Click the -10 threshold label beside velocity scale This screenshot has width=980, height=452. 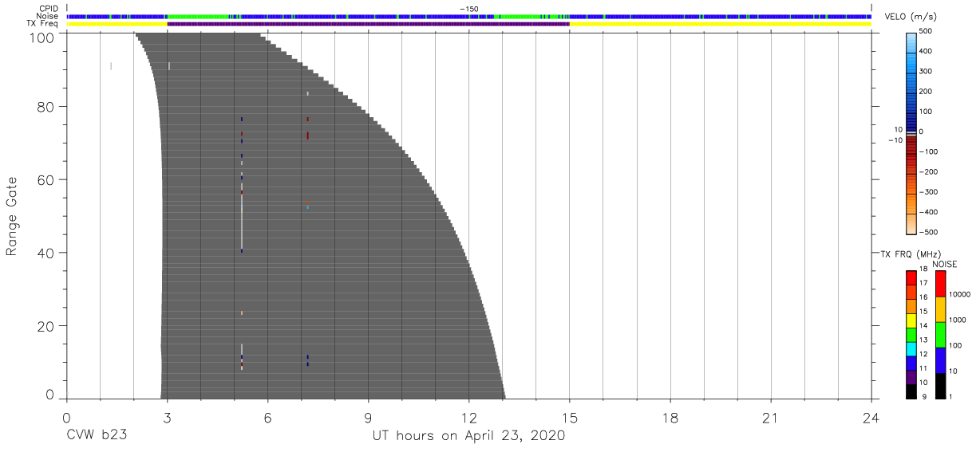click(x=895, y=140)
